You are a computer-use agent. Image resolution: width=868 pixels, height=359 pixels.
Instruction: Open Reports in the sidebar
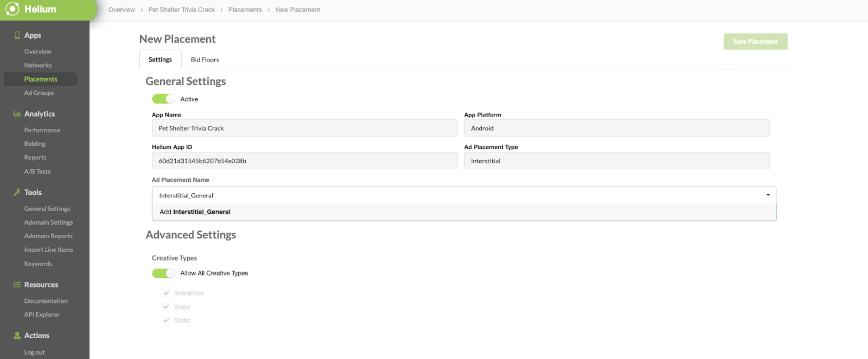[35, 157]
